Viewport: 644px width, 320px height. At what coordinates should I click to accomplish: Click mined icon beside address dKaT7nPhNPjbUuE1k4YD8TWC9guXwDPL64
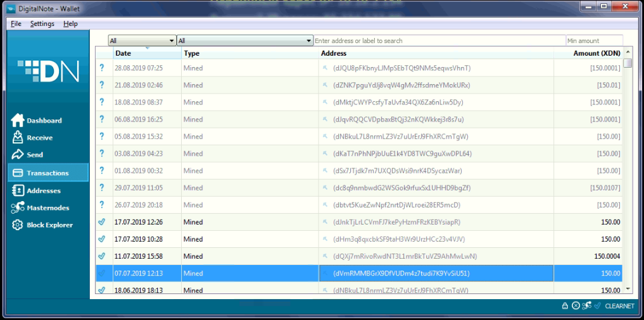point(325,154)
